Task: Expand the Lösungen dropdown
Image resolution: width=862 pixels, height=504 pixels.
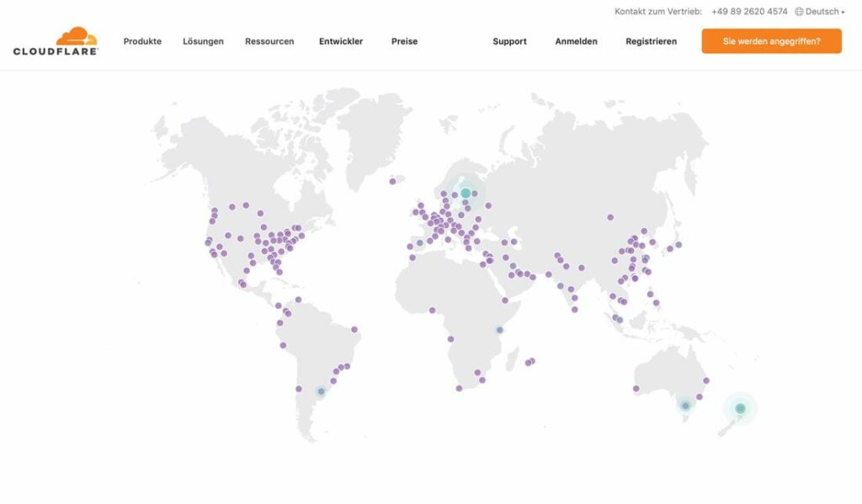Action: point(203,41)
